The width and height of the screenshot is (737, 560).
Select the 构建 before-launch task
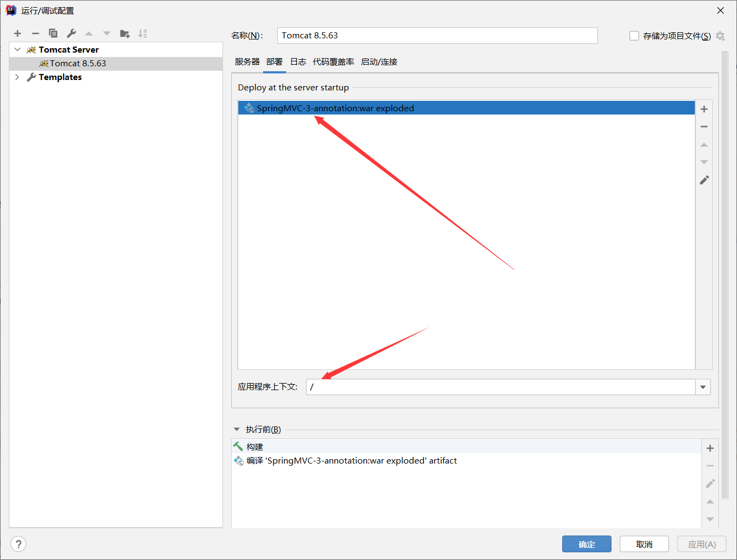[x=466, y=447]
